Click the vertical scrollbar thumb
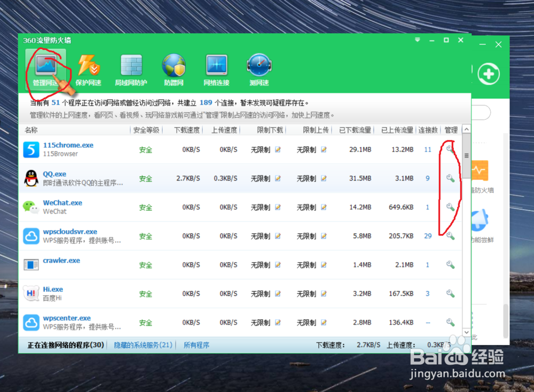The width and height of the screenshot is (534, 392). (467, 155)
